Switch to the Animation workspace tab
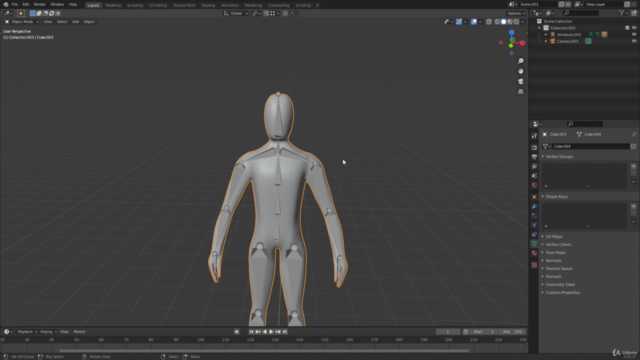This screenshot has width=640, height=360. coord(229,5)
